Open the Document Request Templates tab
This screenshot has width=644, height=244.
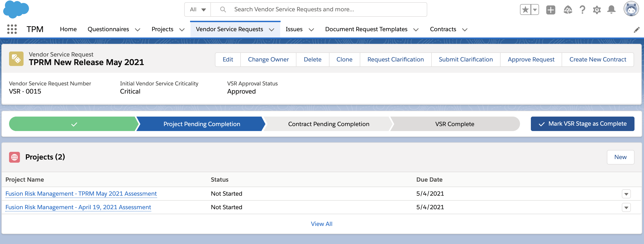tap(366, 29)
